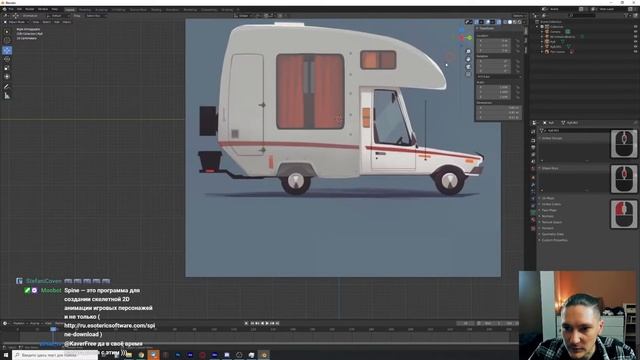Toggle visibility eye of Camera row
Viewport: 640px width, 360px height.
[x=636, y=31]
